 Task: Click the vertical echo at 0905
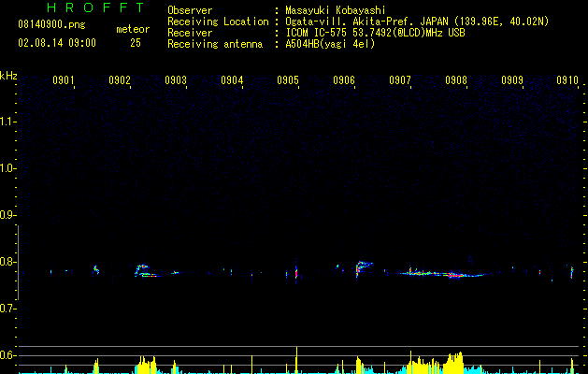pos(296,271)
